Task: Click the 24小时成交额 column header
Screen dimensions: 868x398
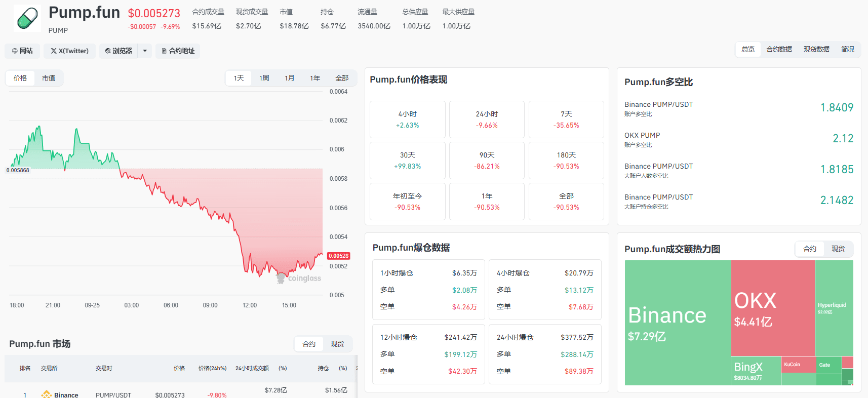Action: 252,368
